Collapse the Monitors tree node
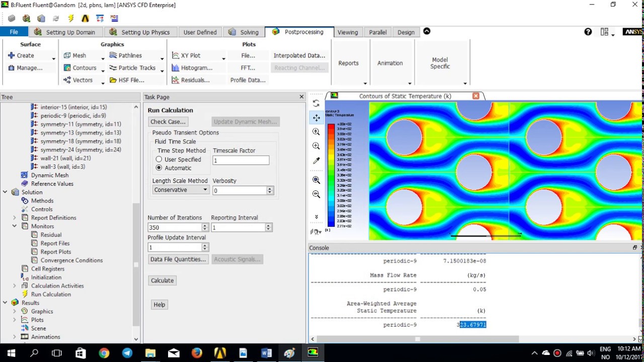This screenshot has width=644, height=362. coord(15,226)
